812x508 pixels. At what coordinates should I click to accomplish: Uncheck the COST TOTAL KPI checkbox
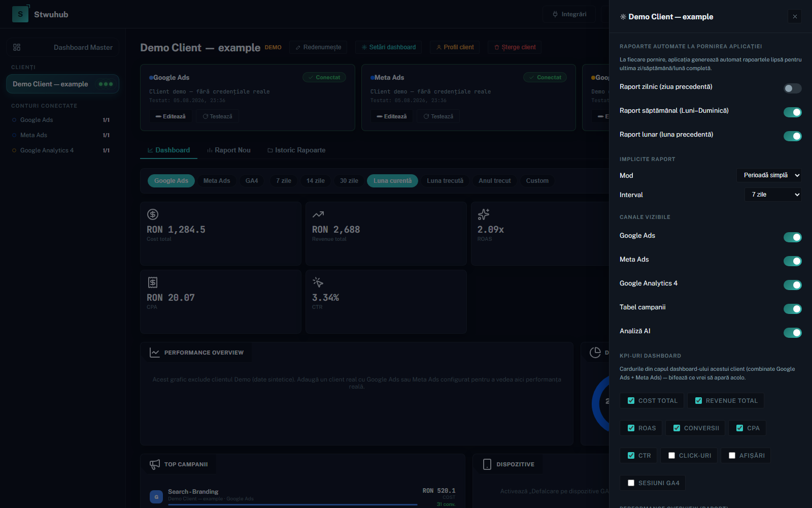[x=631, y=401]
